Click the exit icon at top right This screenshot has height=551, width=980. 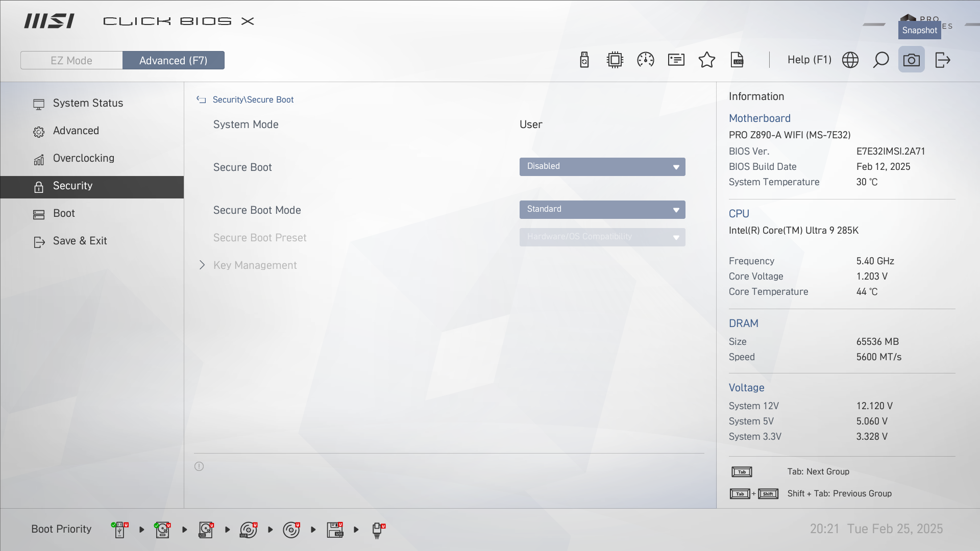[x=943, y=60]
